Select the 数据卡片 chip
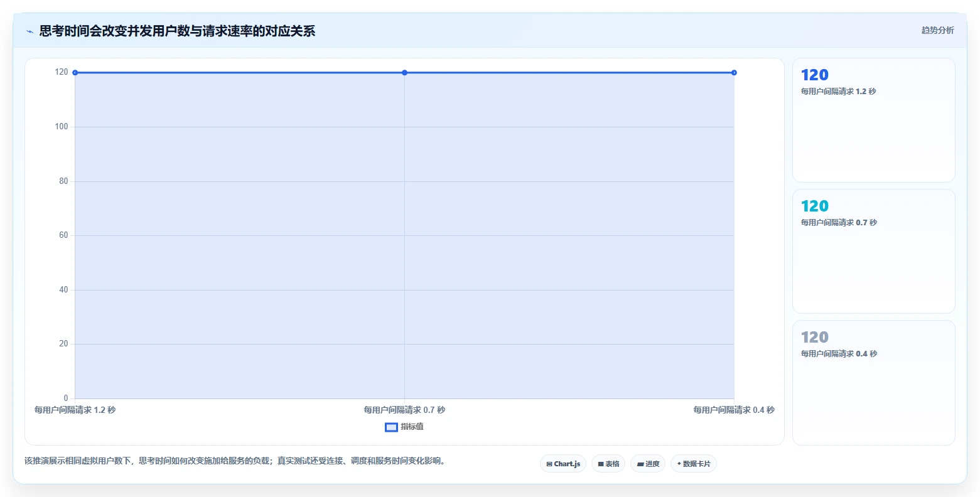The image size is (980, 497). click(x=694, y=464)
